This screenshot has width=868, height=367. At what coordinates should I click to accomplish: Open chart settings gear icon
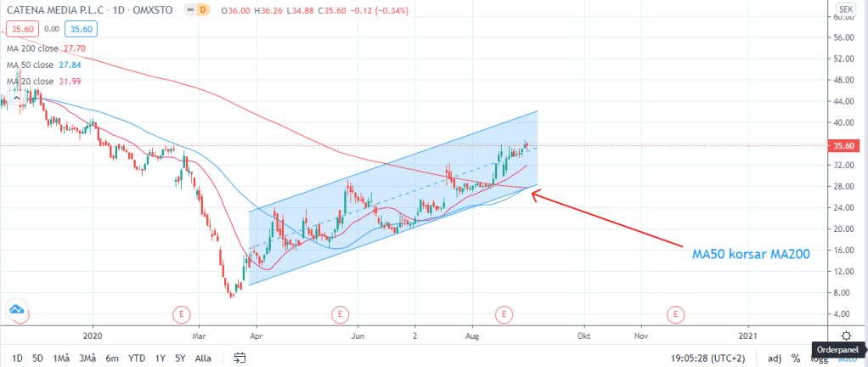(x=846, y=336)
